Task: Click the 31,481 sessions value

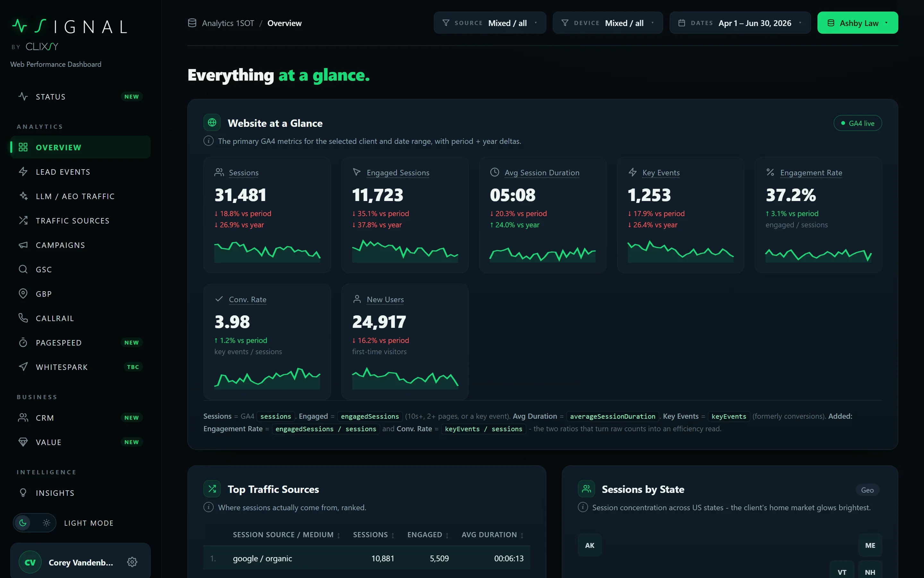Action: (x=240, y=195)
